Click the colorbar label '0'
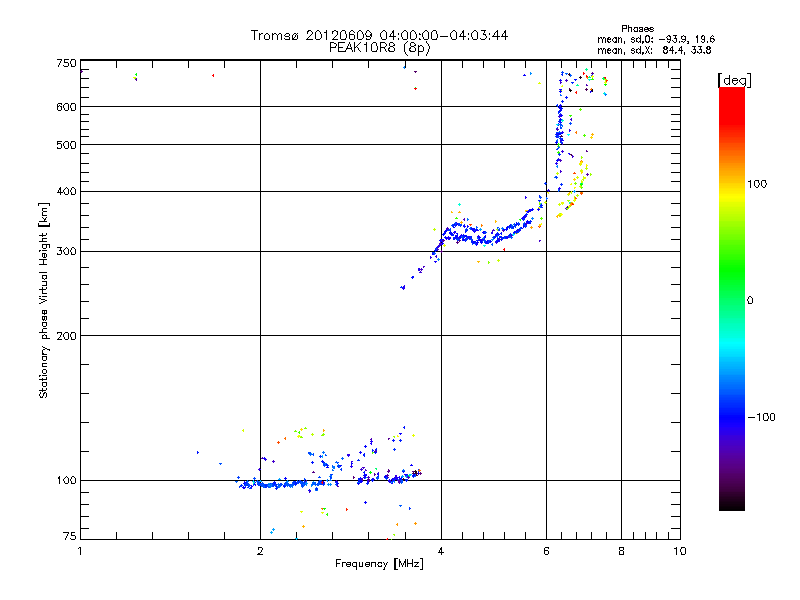 (x=749, y=301)
